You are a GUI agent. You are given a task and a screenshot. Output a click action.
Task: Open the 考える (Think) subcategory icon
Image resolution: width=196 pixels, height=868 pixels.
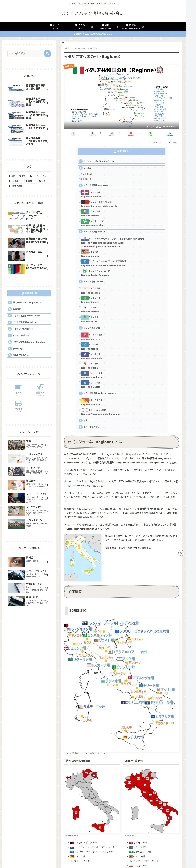18,387
